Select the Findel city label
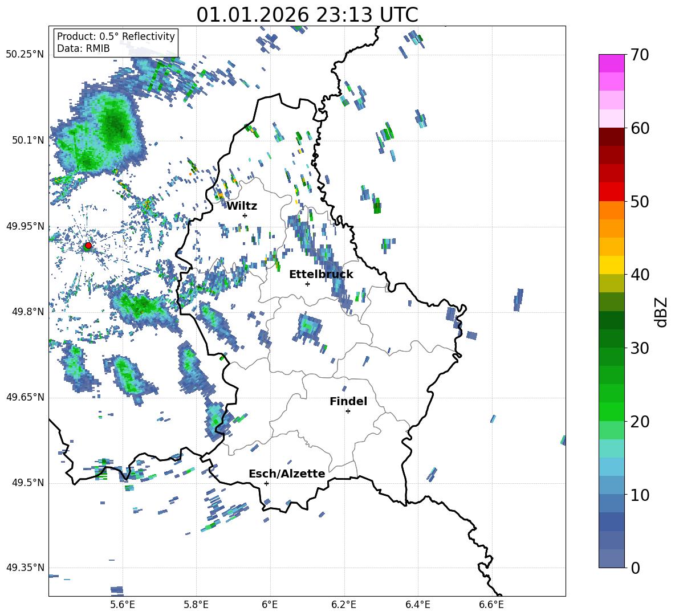Image resolution: width=675 pixels, height=616 pixels. pos(348,401)
